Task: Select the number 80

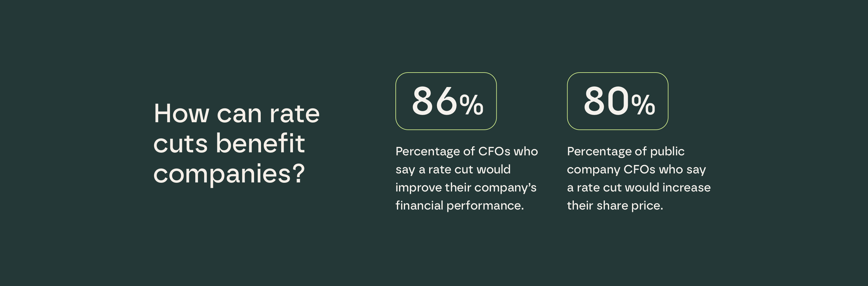Action: [606, 101]
